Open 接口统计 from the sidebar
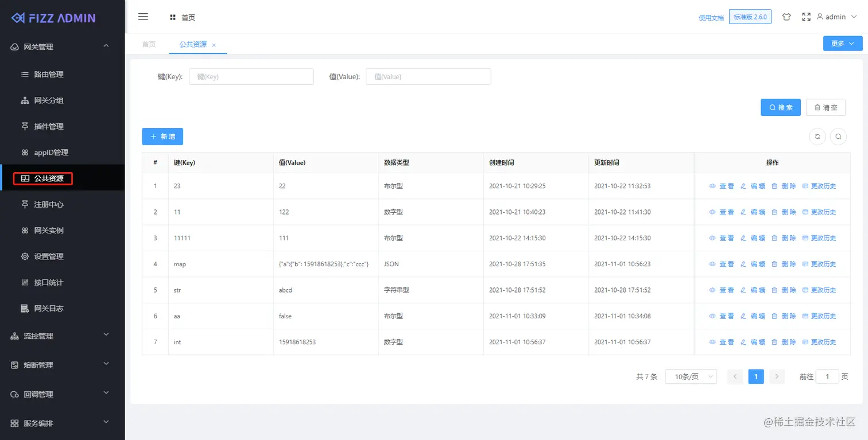 point(50,282)
